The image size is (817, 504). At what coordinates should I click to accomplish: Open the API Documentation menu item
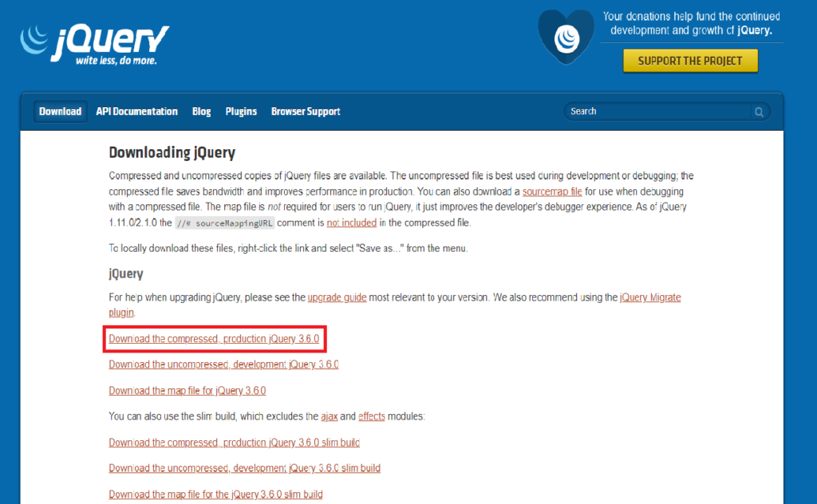click(x=136, y=112)
